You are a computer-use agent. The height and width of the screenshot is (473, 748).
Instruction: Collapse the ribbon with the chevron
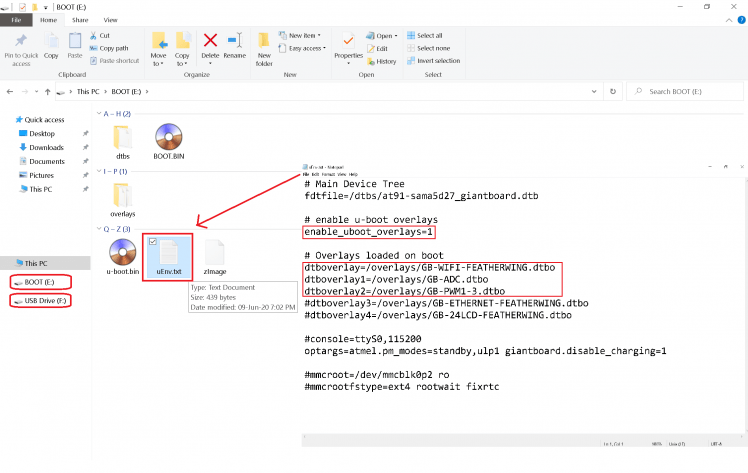pyautogui.click(x=728, y=20)
